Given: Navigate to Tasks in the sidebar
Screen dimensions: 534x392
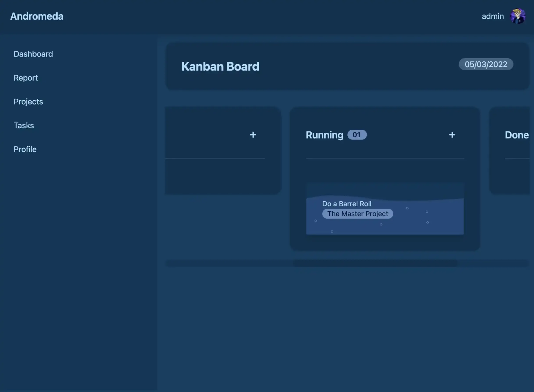Looking at the screenshot, I should coord(24,125).
